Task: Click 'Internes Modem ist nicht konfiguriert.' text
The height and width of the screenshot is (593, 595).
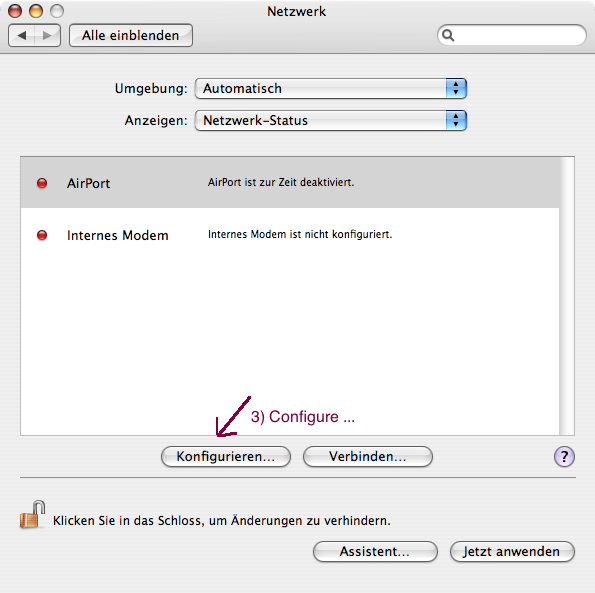Action: (x=300, y=234)
